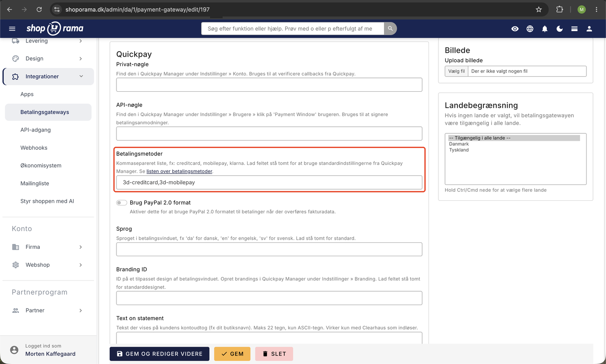The image size is (606, 364).
Task: Click the search magnifier button
Action: point(390,29)
